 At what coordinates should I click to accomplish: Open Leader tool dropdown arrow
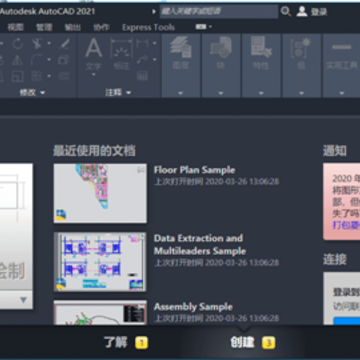tap(154, 60)
